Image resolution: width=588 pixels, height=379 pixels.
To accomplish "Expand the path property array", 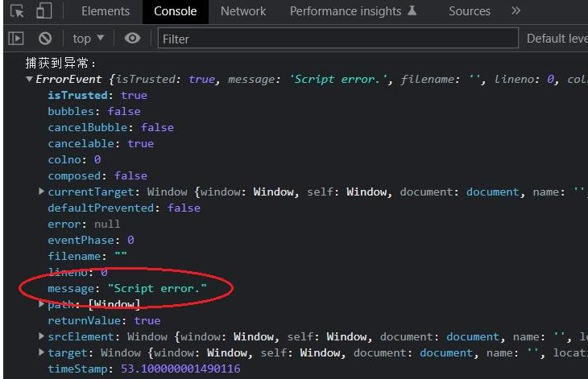I will tap(42, 304).
